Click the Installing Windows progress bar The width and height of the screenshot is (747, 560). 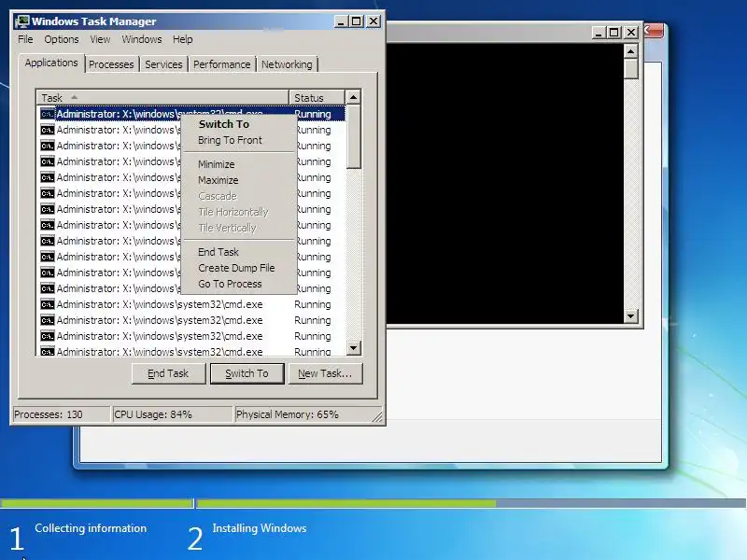[x=472, y=503]
